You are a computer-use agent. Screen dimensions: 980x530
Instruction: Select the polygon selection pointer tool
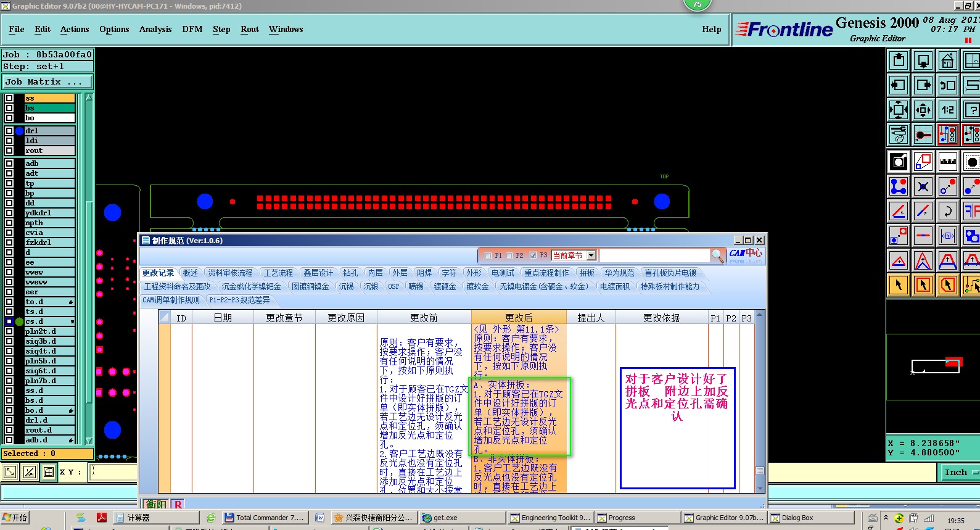pos(947,284)
